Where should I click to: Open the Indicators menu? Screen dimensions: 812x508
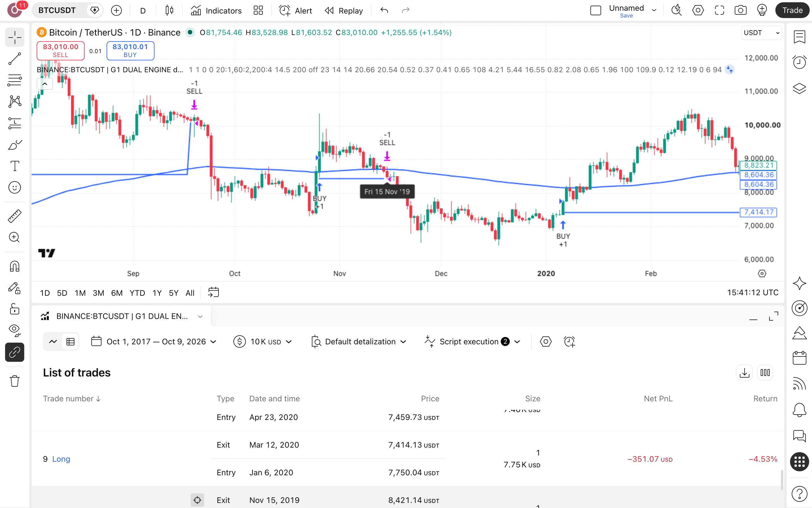click(x=216, y=10)
